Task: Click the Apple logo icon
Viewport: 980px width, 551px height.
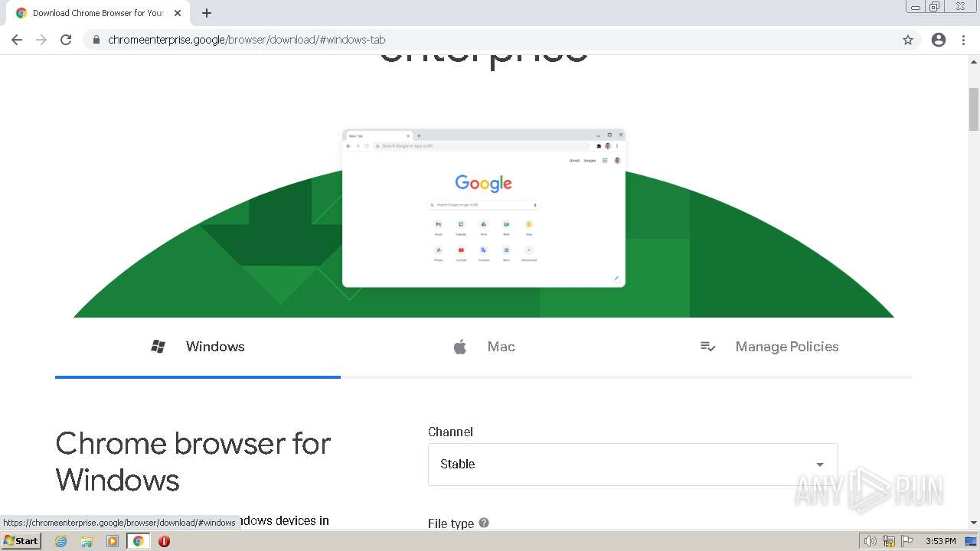Action: click(x=460, y=347)
